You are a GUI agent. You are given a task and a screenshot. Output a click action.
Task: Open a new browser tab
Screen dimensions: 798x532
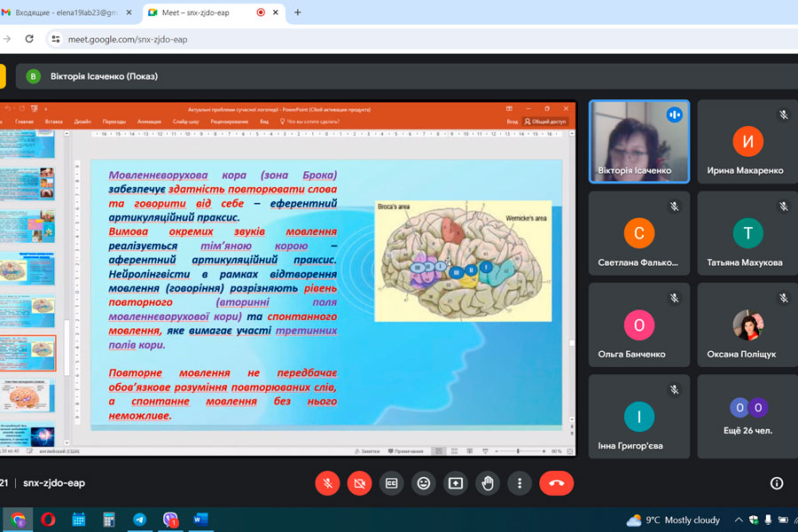coord(298,12)
